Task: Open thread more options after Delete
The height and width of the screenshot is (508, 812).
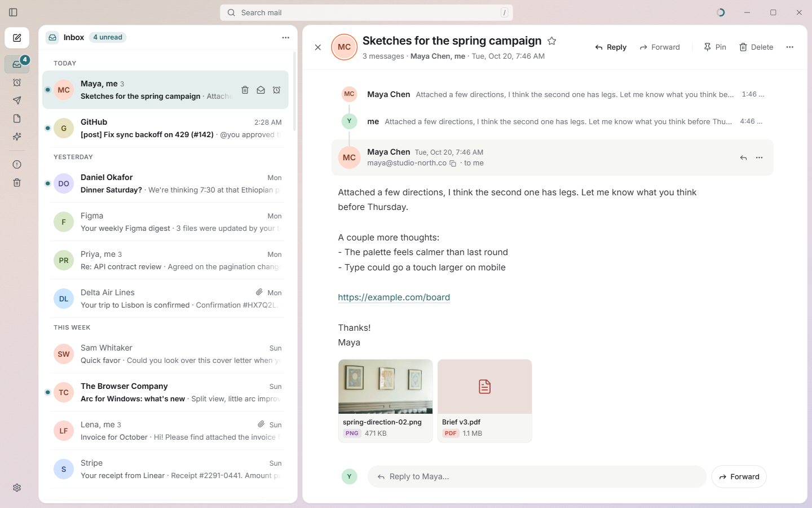Action: [789, 47]
